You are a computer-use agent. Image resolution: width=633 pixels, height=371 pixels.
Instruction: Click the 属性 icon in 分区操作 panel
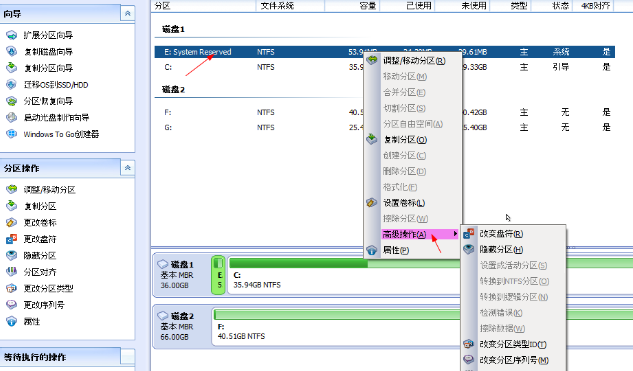coord(12,321)
